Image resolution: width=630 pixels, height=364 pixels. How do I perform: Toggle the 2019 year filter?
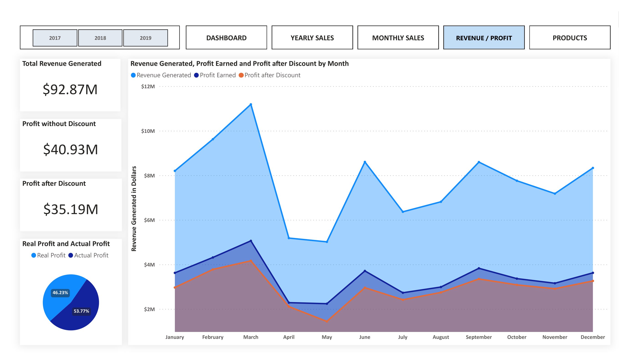pyautogui.click(x=146, y=38)
